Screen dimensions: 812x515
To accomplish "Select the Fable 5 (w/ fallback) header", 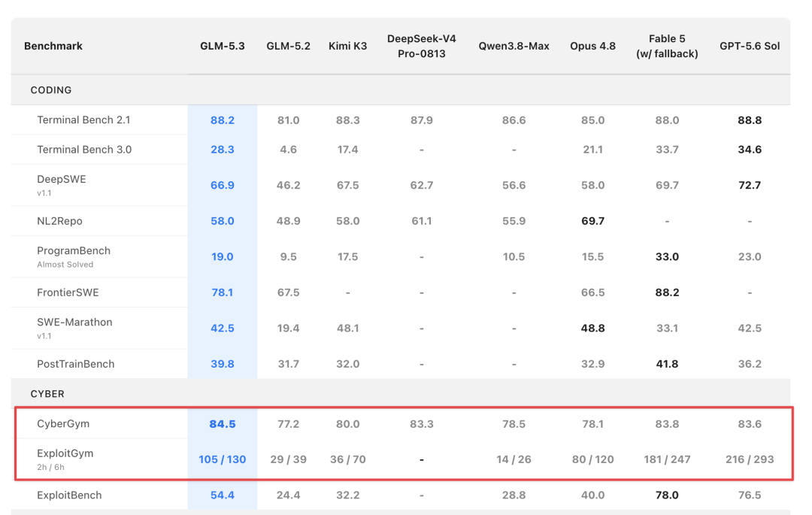I will coord(667,46).
